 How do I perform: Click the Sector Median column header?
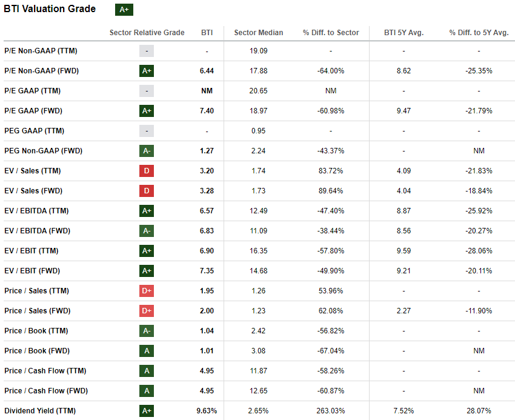point(258,33)
